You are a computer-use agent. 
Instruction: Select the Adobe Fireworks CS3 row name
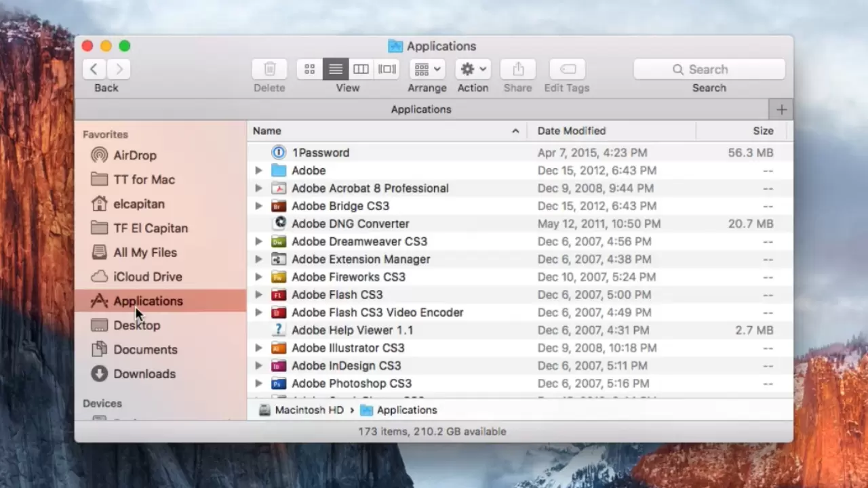(x=349, y=277)
